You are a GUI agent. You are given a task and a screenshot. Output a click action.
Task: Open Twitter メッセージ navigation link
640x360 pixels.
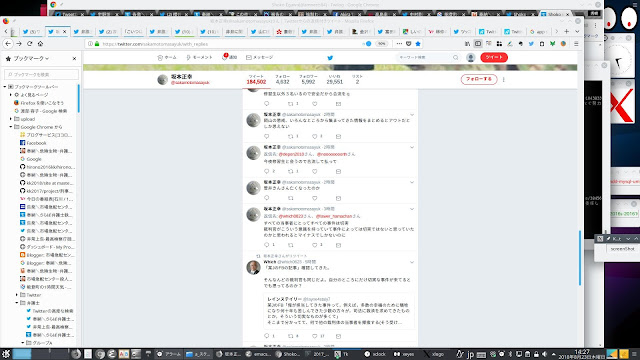260,58
